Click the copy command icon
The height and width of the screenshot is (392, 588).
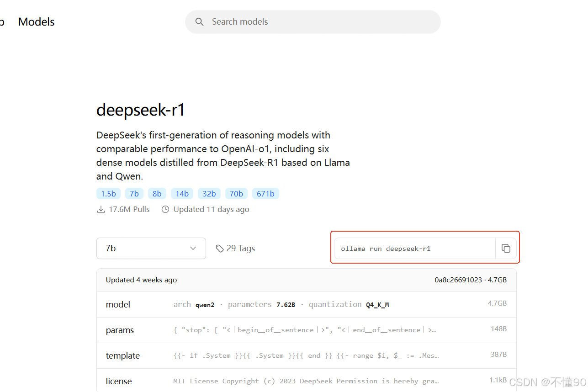(x=506, y=248)
